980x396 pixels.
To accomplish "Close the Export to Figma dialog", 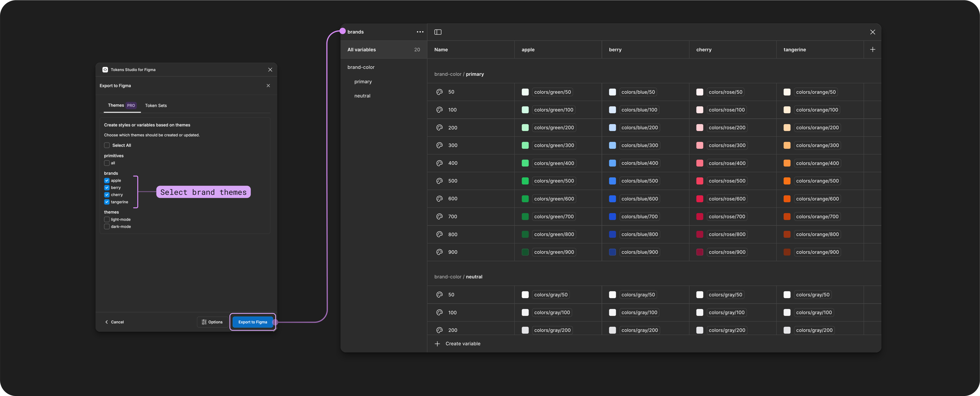I will 268,85.
